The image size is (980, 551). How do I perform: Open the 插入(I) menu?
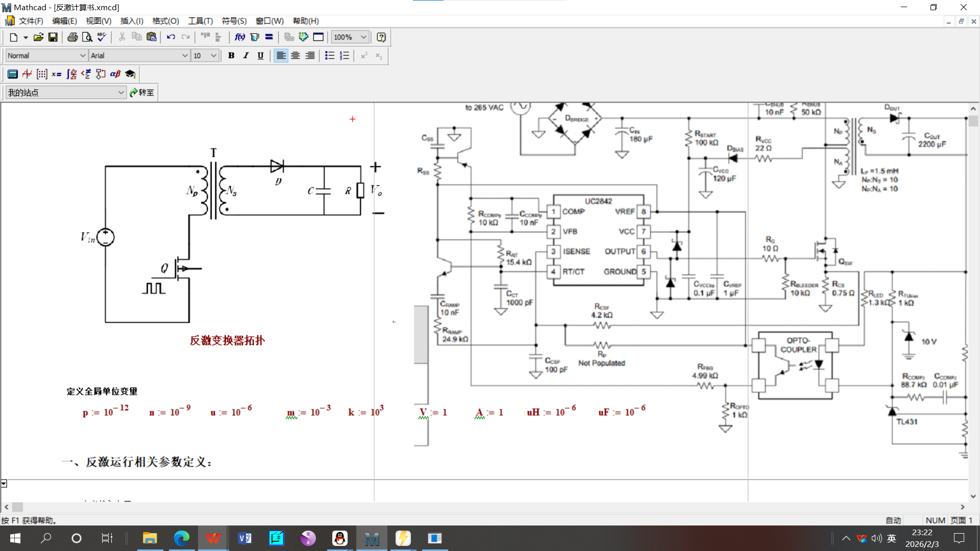[x=132, y=21]
